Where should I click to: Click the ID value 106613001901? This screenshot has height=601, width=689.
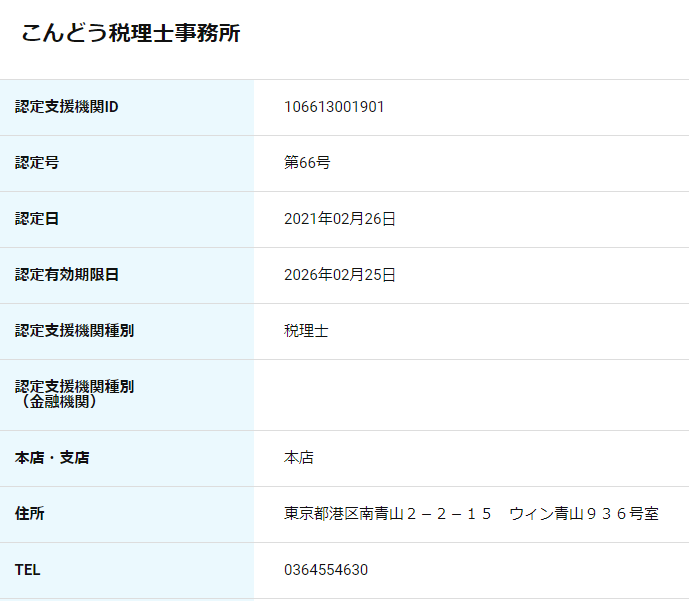334,107
